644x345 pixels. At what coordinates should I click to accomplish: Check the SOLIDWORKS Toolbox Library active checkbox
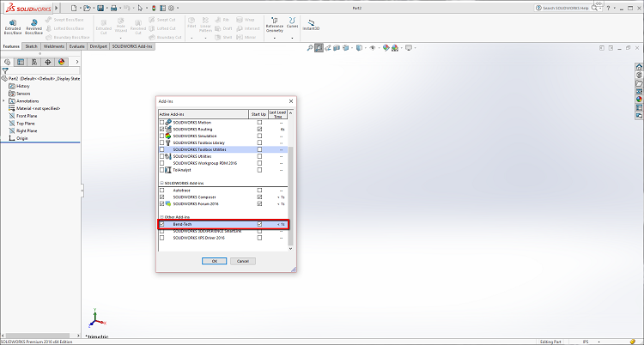pos(161,142)
